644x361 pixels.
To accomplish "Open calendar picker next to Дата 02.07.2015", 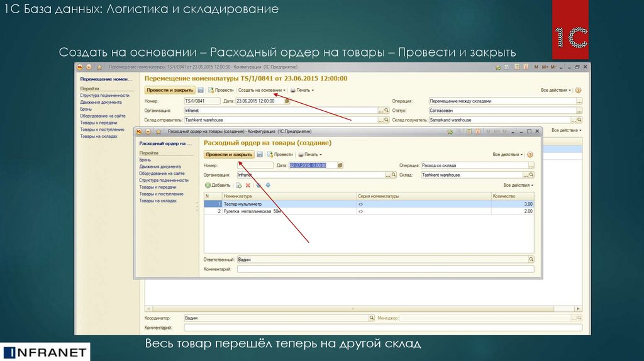I will [340, 165].
